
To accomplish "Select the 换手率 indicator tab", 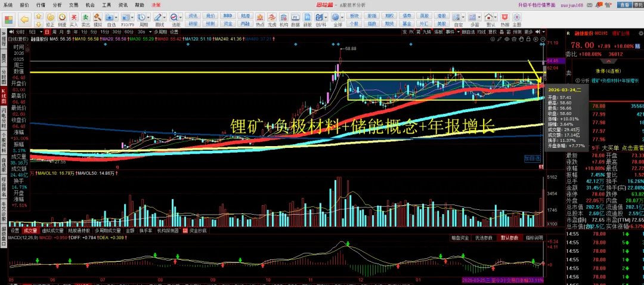I will pos(145,231).
